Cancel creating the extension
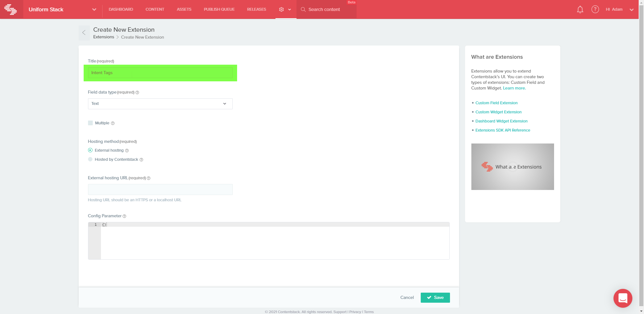Image resolution: width=644 pixels, height=314 pixels. tap(407, 298)
